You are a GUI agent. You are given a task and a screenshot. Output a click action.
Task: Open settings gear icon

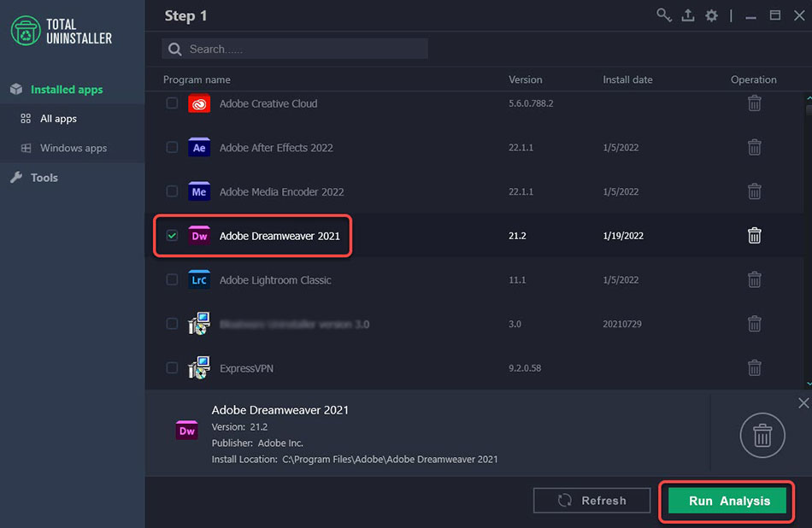pos(711,15)
